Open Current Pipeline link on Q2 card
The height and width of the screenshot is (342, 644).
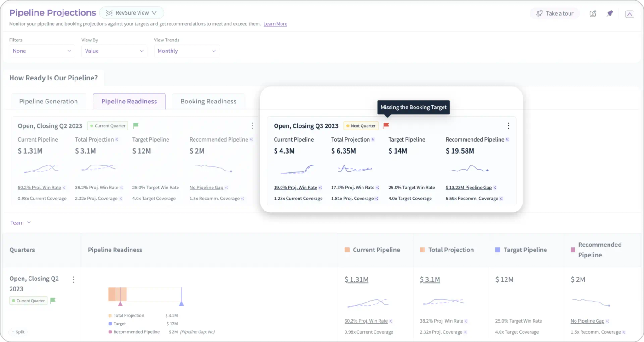pyautogui.click(x=38, y=140)
